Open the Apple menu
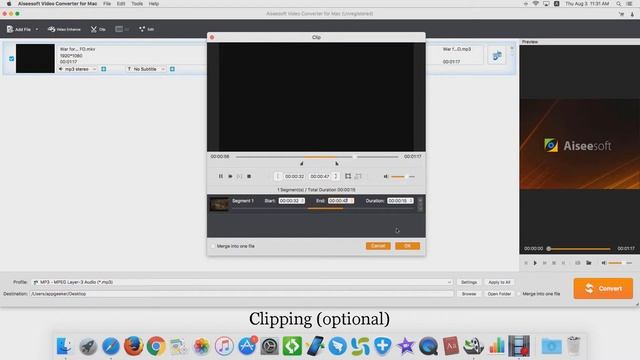Image resolution: width=640 pixels, height=360 pixels. point(9,4)
